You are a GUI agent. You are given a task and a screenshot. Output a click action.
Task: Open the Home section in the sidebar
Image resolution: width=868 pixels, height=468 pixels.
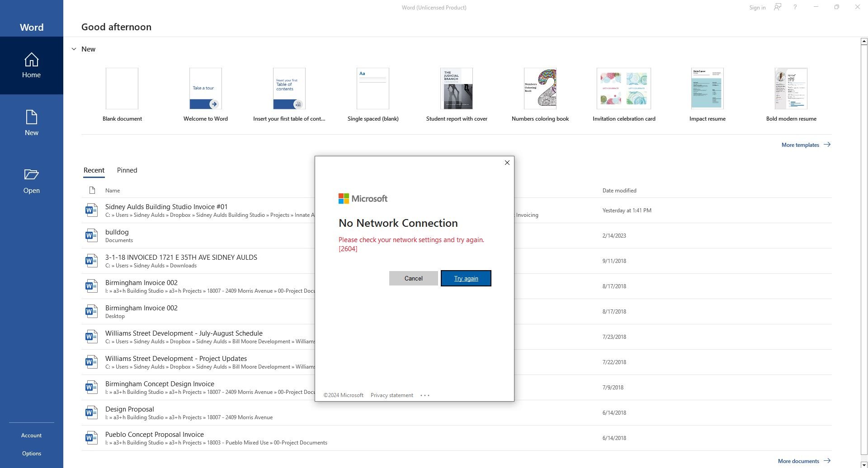31,66
